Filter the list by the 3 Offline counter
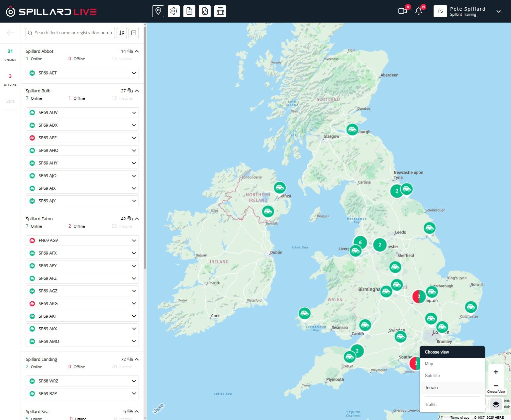 pyautogui.click(x=10, y=80)
